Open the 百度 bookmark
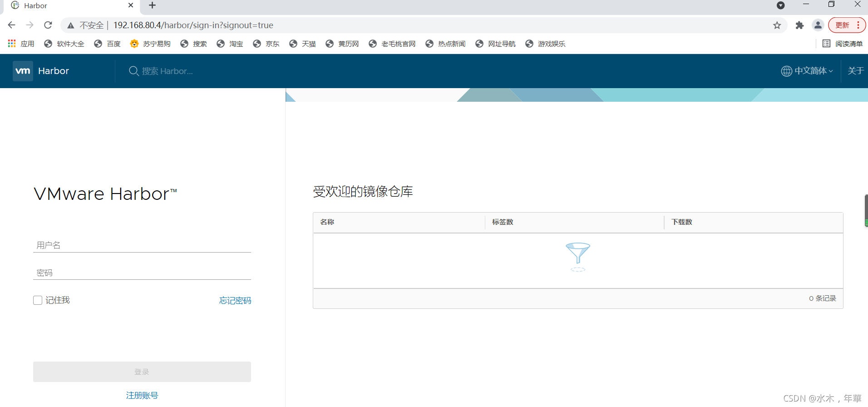 [x=107, y=44]
